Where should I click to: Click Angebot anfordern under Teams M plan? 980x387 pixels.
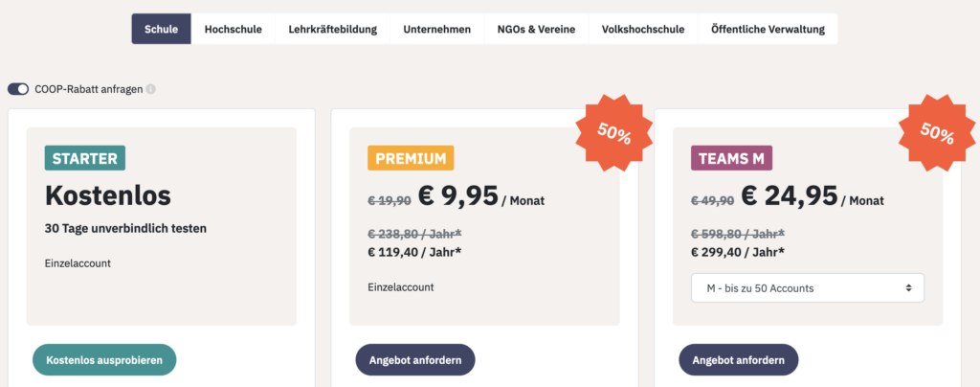pyautogui.click(x=739, y=360)
